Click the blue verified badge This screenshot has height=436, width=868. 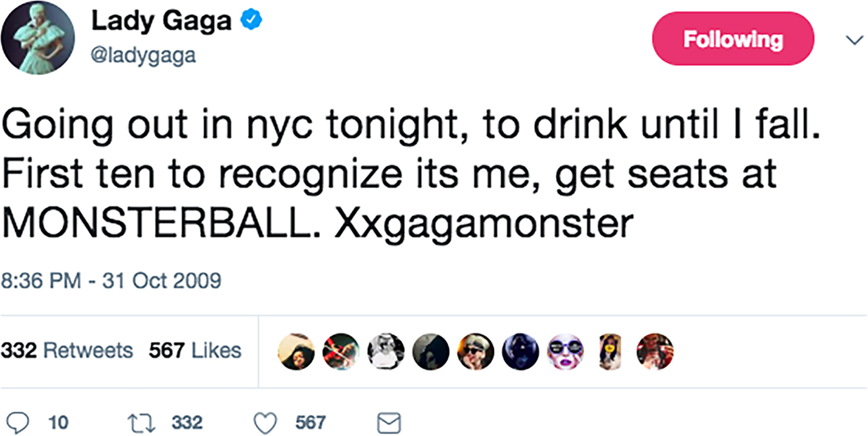coord(252,22)
